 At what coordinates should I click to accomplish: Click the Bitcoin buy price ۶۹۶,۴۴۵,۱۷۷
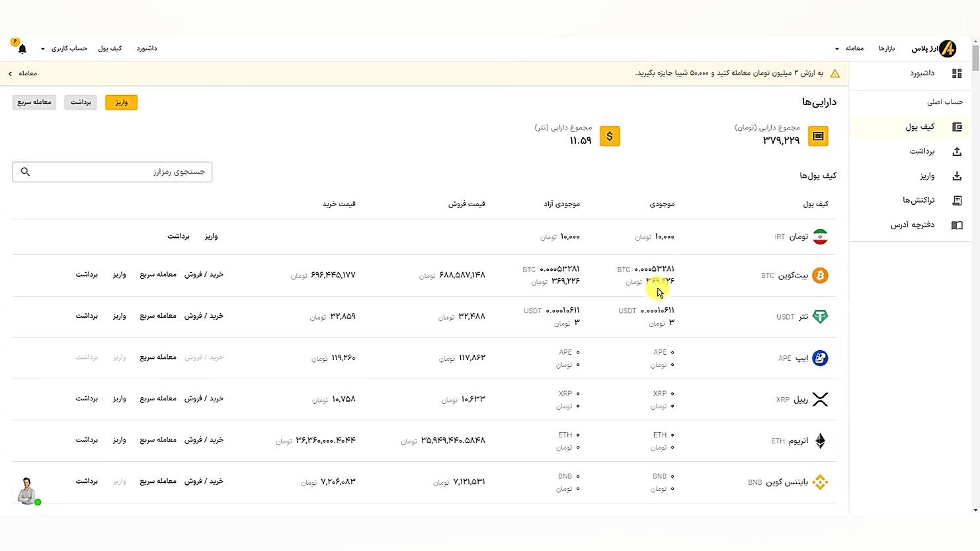point(333,275)
